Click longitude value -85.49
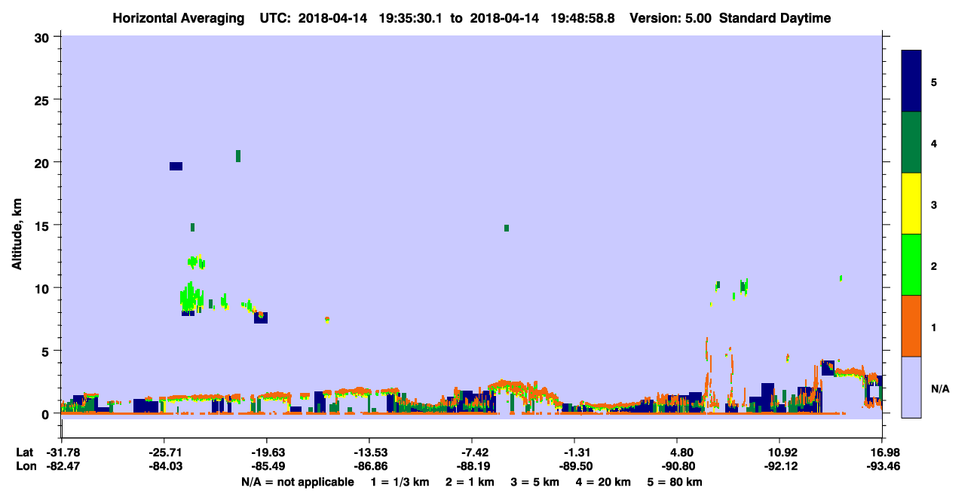 click(x=266, y=467)
